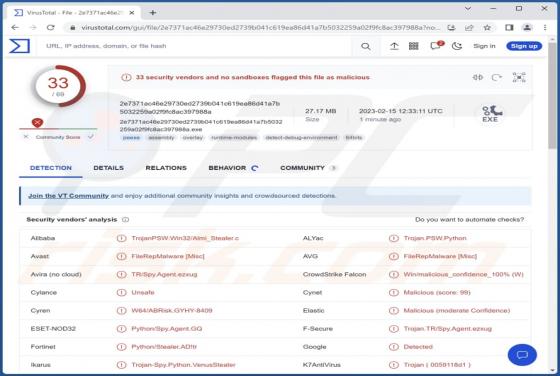This screenshot has width=560, height=376.
Task: Open the chat support bubble button
Action: click(522, 355)
